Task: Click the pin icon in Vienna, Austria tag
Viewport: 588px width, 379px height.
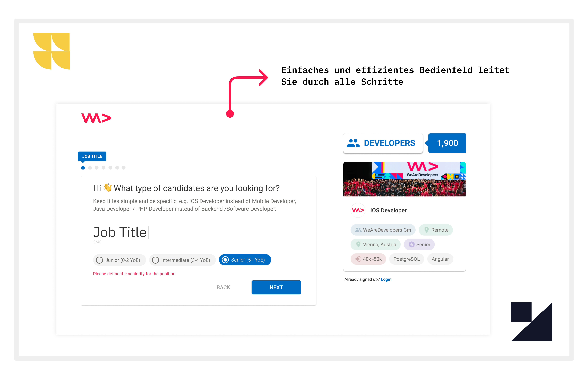Action: pos(358,244)
